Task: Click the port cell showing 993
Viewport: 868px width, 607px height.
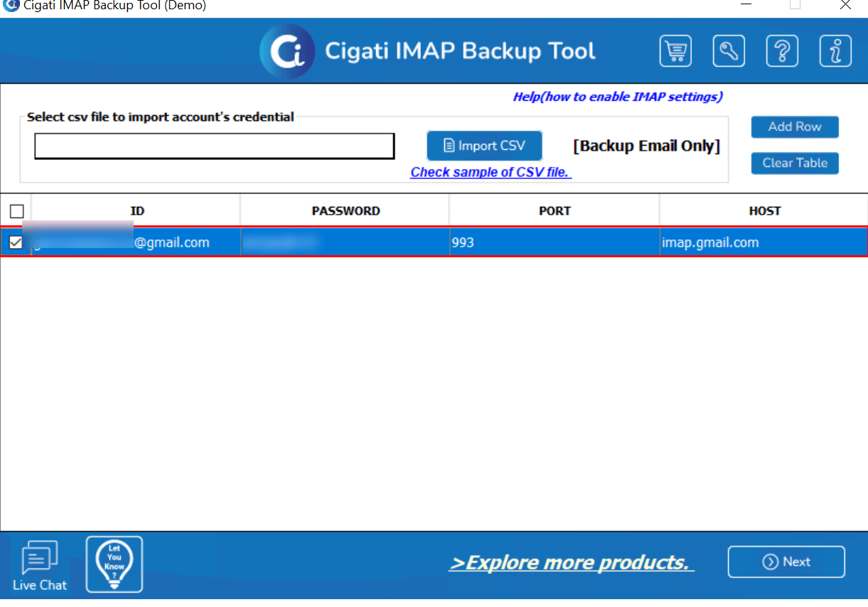Action: [x=554, y=242]
